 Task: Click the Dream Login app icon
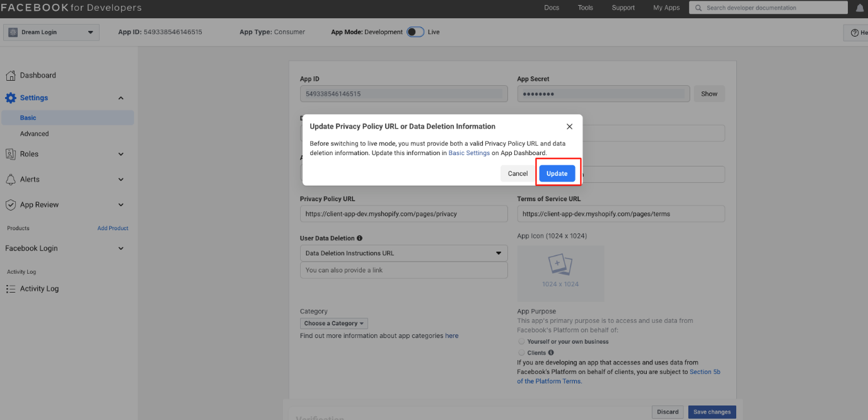(13, 32)
